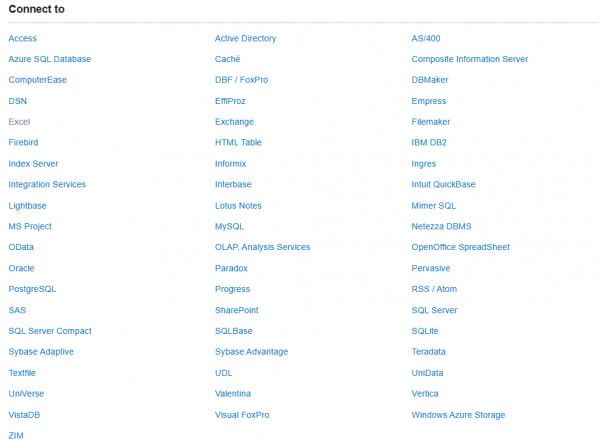Open the Lightbase link

click(x=27, y=206)
